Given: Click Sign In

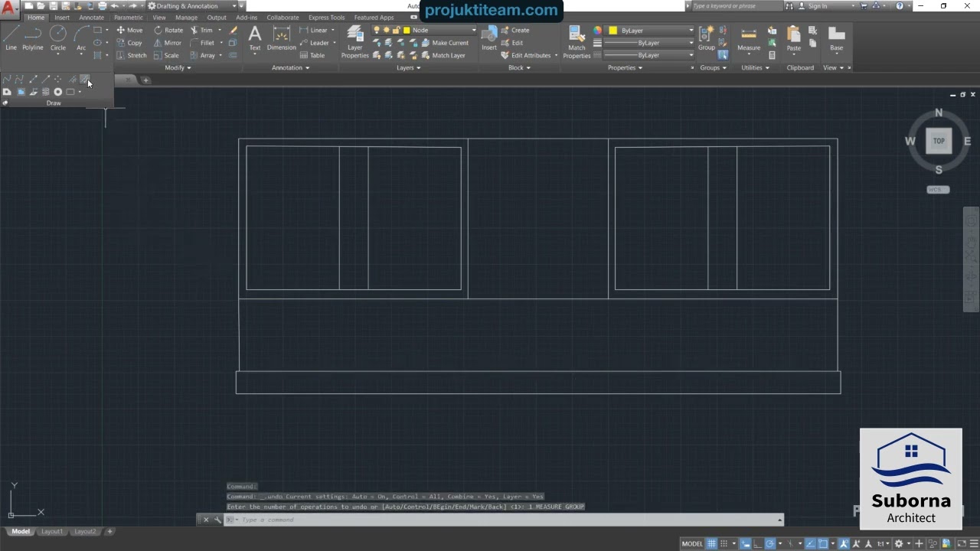Looking at the screenshot, I should coord(812,6).
